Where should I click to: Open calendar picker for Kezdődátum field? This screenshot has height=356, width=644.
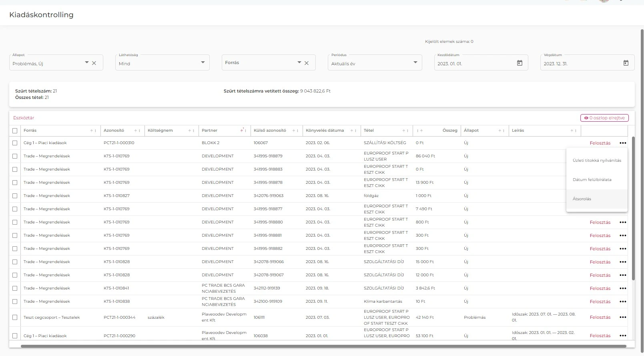click(x=520, y=63)
